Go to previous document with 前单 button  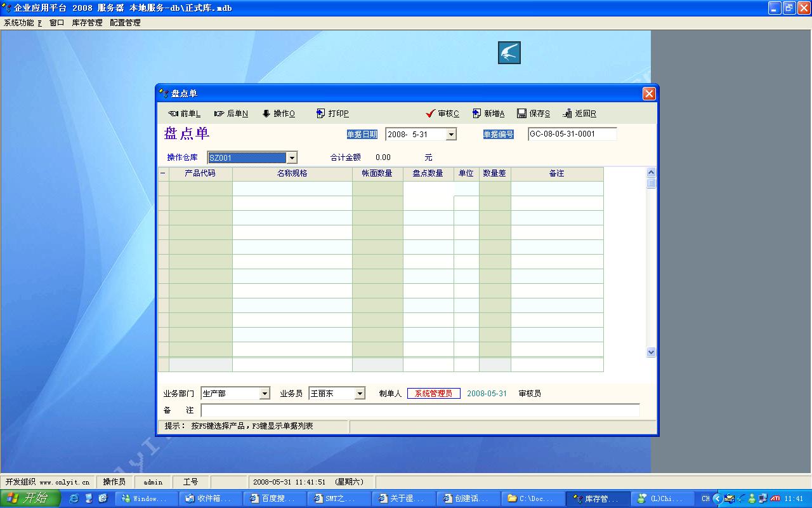[184, 114]
